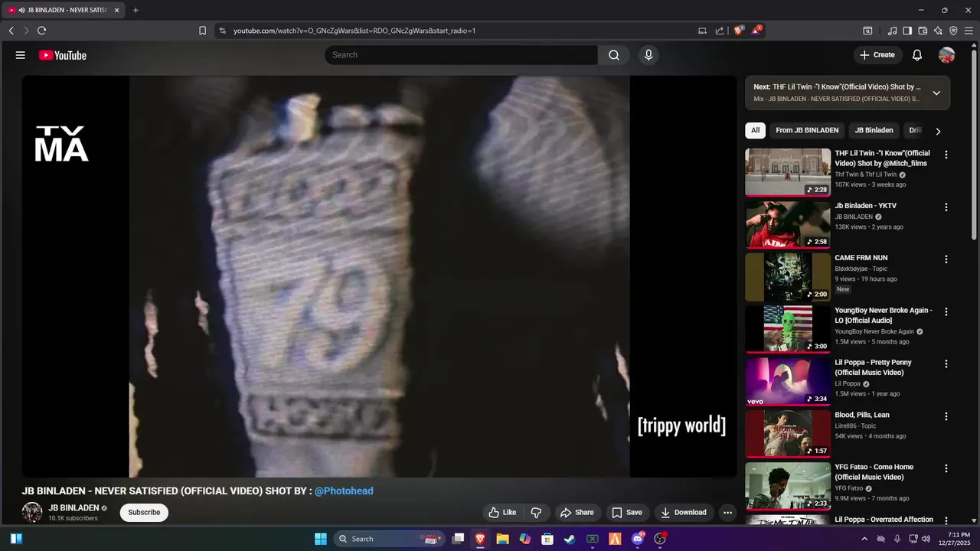Click the Create button

[877, 55]
